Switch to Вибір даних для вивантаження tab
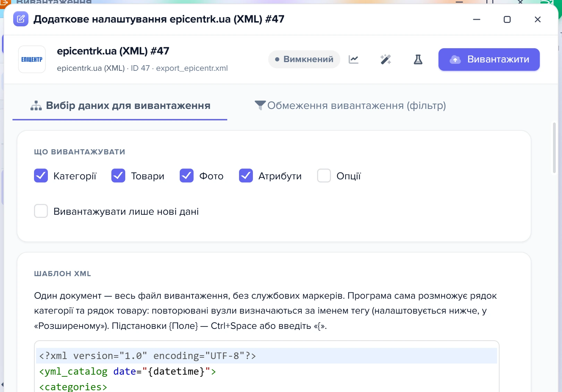 click(x=120, y=105)
